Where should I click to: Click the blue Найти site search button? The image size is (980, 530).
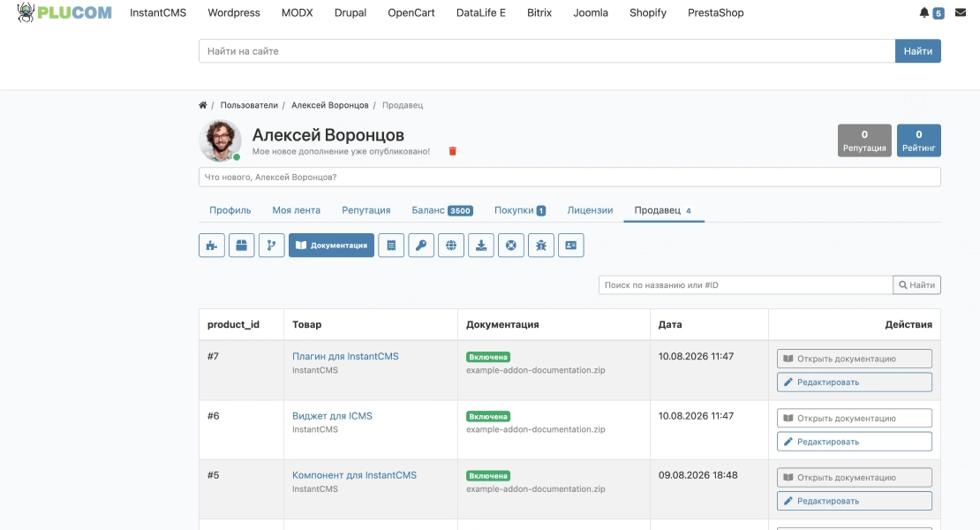917,51
